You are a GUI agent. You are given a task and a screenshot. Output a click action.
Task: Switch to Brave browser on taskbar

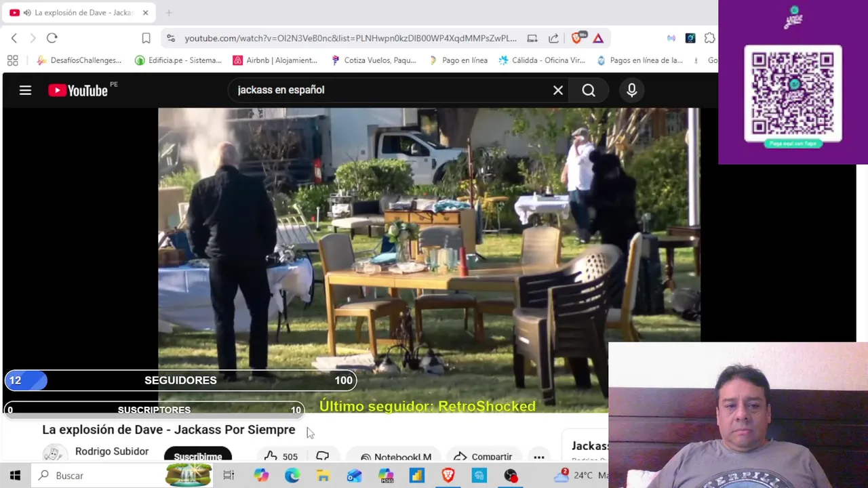point(448,476)
